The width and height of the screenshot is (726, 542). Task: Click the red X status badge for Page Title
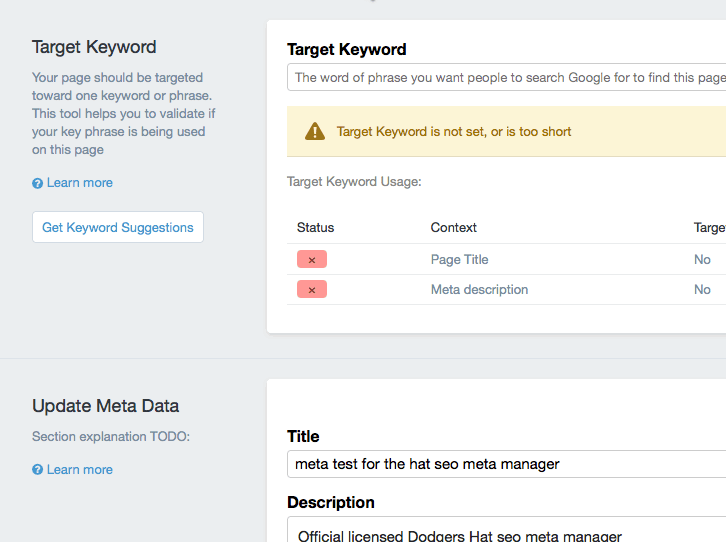pos(312,259)
